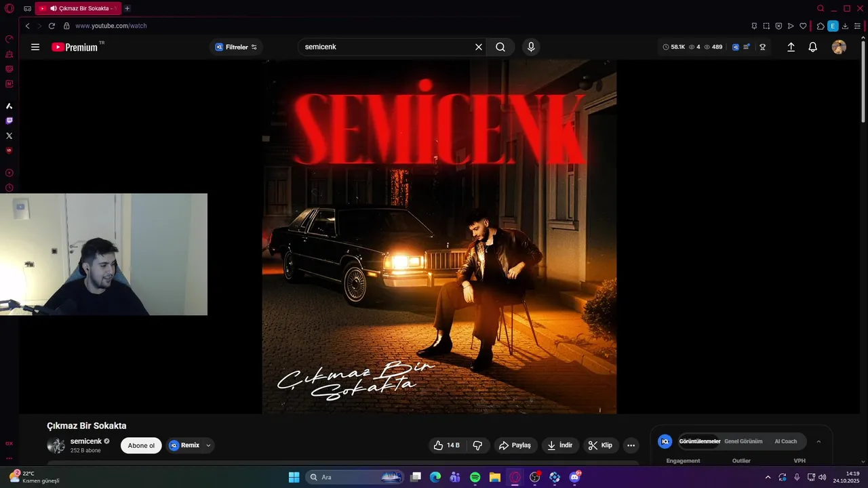Viewport: 868px width, 488px height.
Task: Pin tab using the pinboard icon
Action: pyautogui.click(x=754, y=26)
